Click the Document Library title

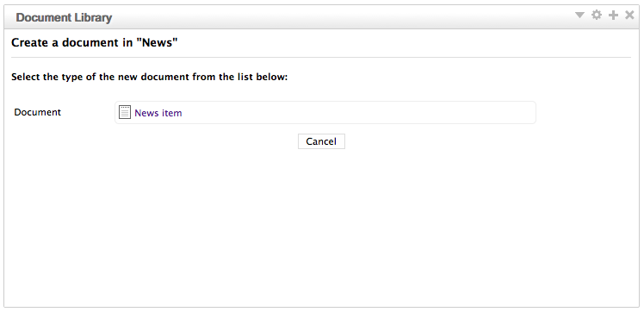click(64, 18)
